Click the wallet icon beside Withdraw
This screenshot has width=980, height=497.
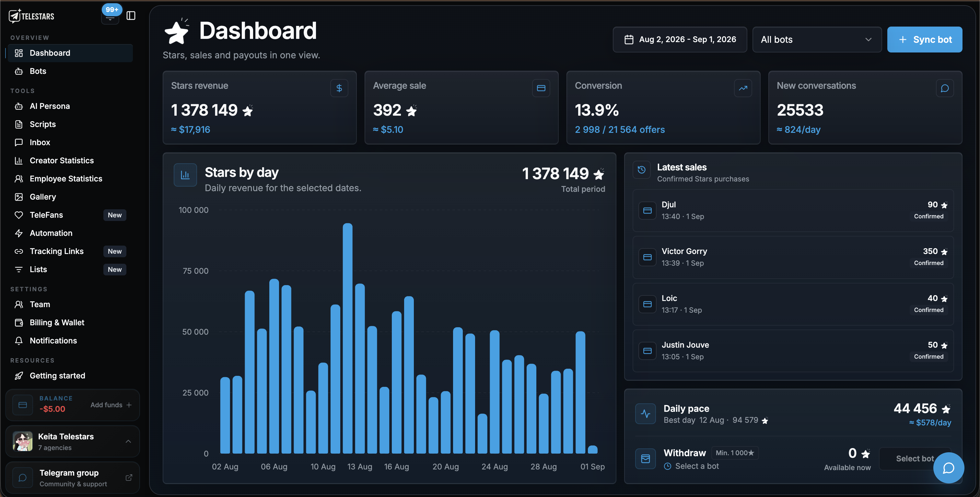(x=645, y=458)
